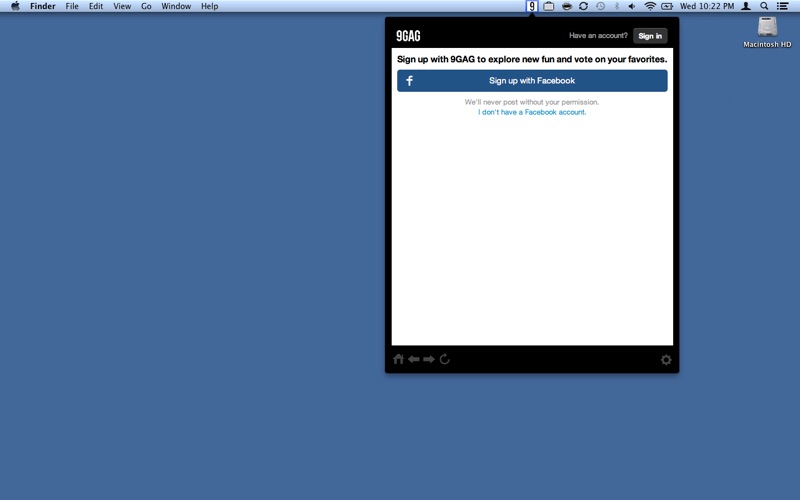The height and width of the screenshot is (500, 800).
Task: Reload the 9GAG popup page
Action: point(444,359)
